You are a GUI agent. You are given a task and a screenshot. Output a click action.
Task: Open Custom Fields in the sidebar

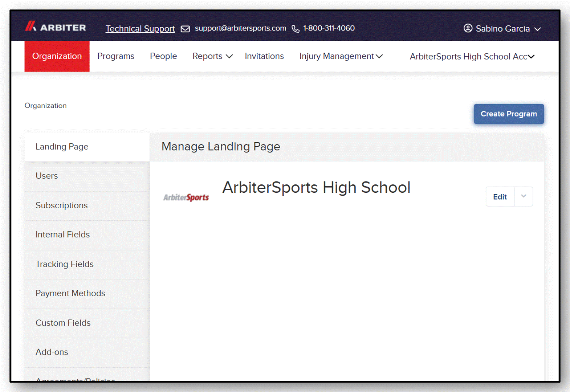pyautogui.click(x=87, y=323)
